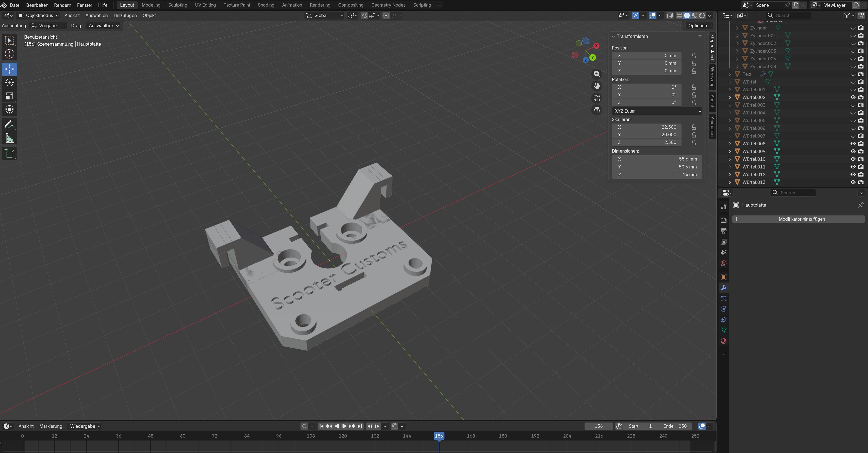This screenshot has height=453, width=868.
Task: Click the pan view hand icon
Action: point(597,86)
